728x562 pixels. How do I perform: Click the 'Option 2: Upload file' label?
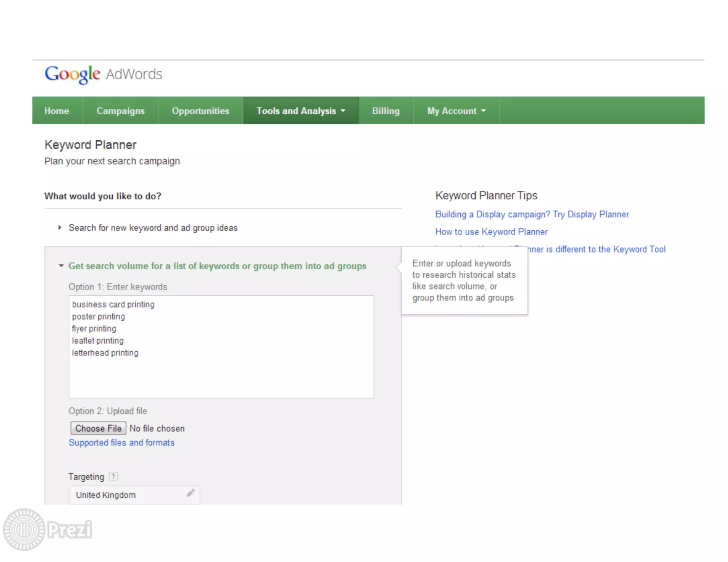[108, 411]
